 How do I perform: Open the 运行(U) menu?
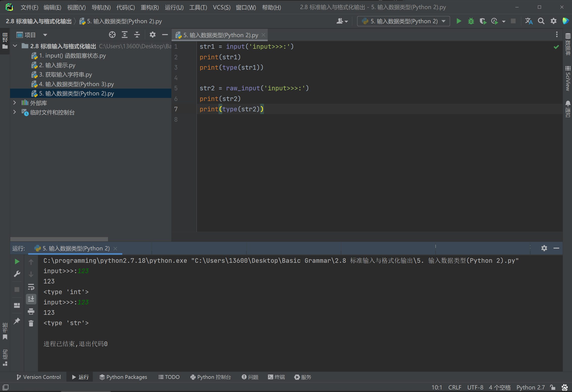(174, 7)
